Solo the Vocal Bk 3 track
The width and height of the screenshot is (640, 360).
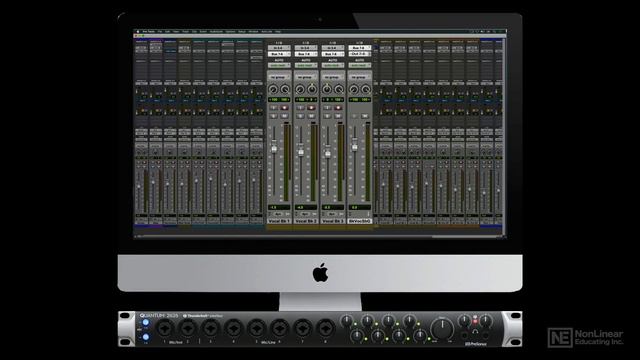point(327,116)
